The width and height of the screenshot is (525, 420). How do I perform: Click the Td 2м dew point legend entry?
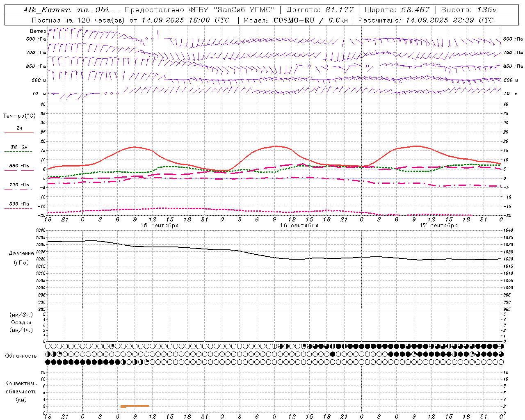pos(19,148)
